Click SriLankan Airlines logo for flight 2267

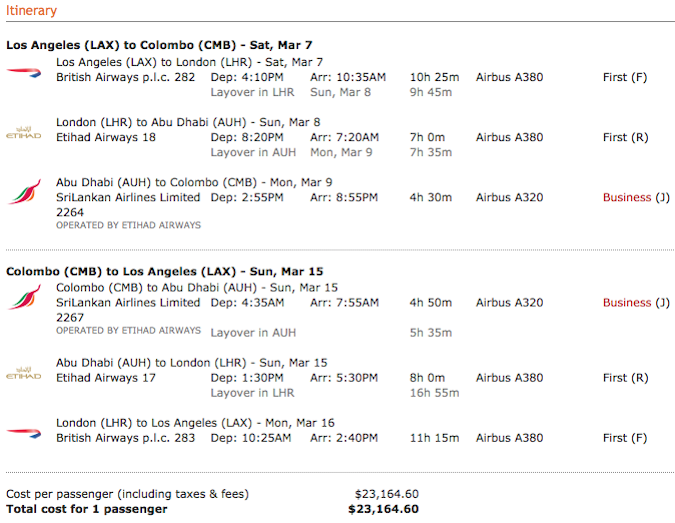[x=23, y=298]
